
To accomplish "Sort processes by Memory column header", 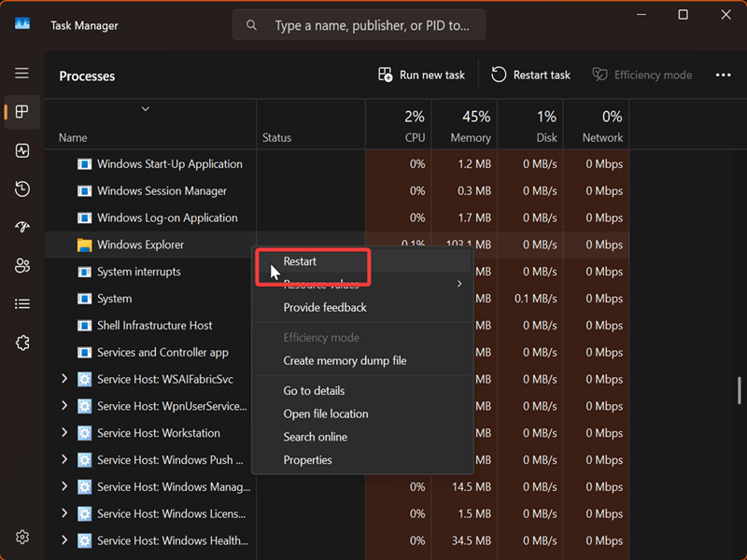I will tap(470, 127).
